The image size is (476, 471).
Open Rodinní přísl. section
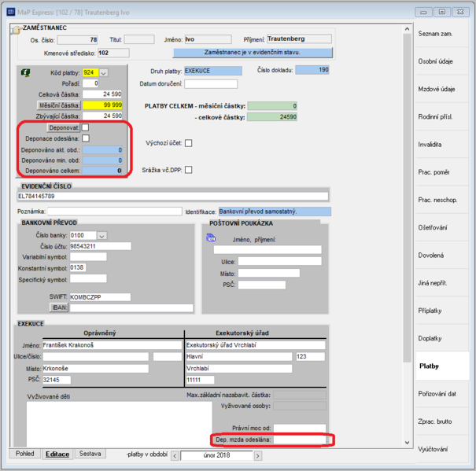442,117
